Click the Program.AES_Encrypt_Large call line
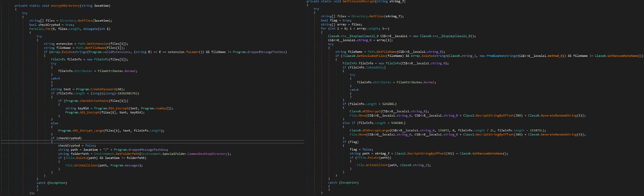This screenshot has width=644, height=196. 111,131
